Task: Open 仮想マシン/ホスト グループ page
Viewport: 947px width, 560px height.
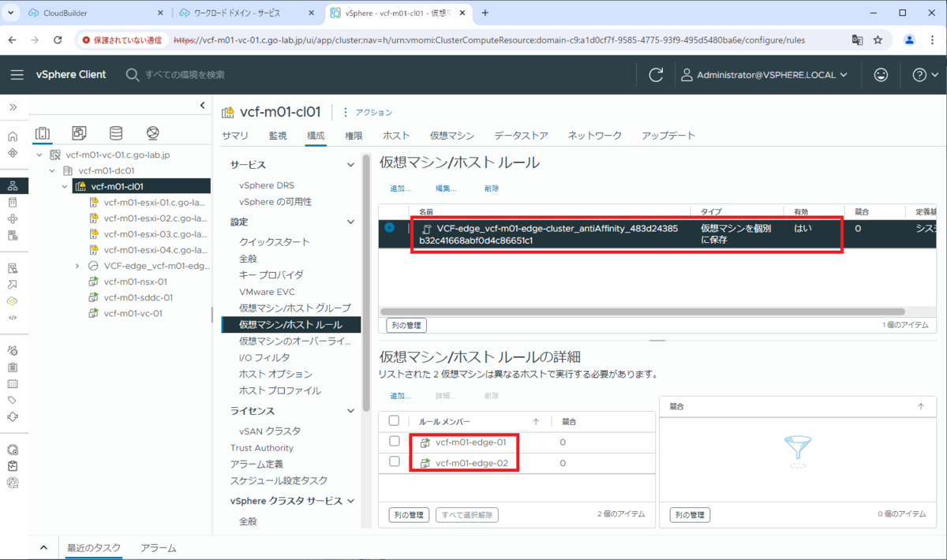Action: coord(295,308)
